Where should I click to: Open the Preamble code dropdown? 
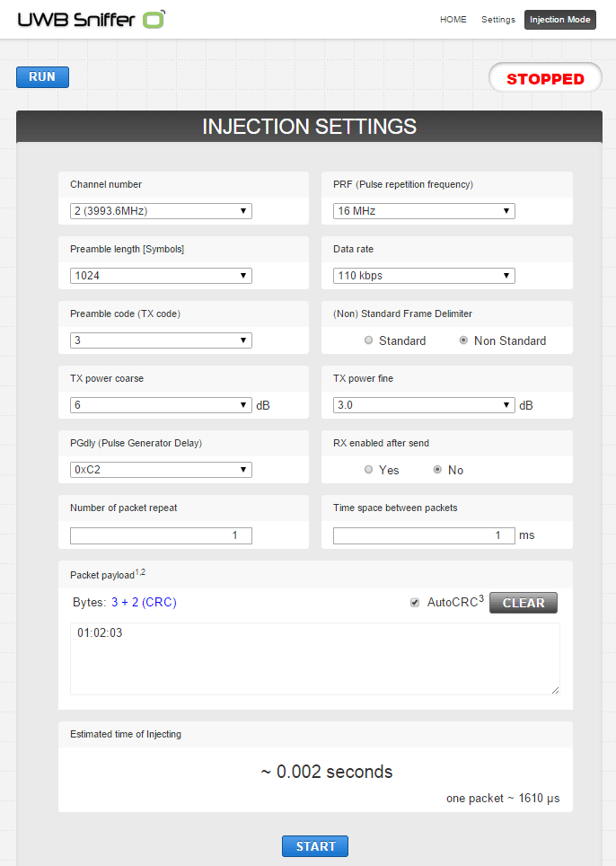[160, 340]
